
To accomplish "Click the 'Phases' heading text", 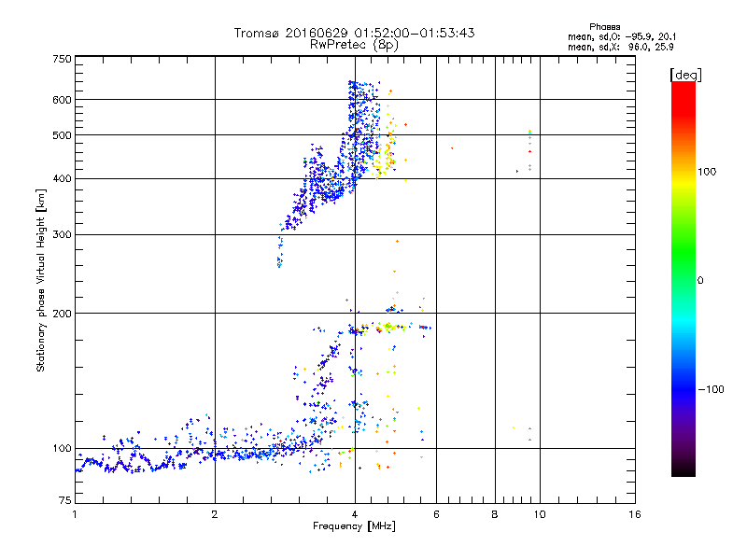I will 604,27.
